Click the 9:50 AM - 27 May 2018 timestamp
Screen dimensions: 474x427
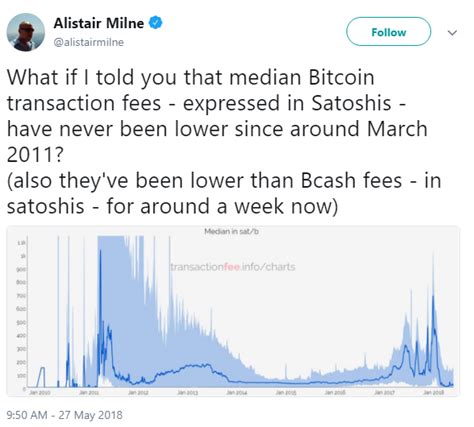(x=65, y=415)
